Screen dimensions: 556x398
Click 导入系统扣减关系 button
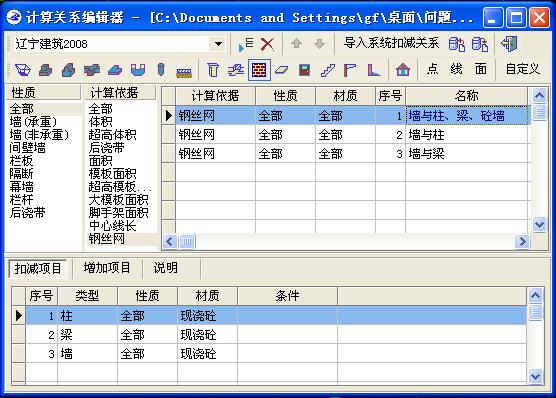click(x=391, y=44)
